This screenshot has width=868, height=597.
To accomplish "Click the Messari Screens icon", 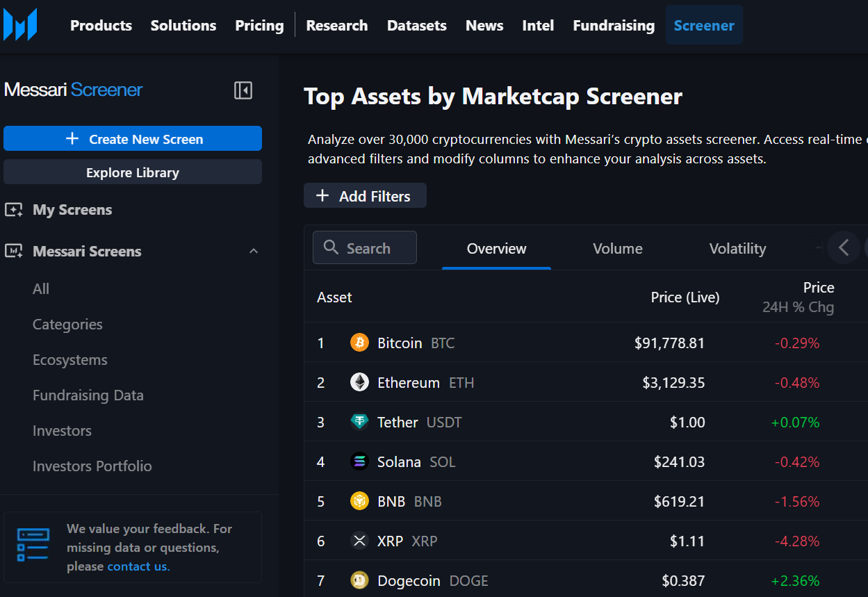I will pyautogui.click(x=13, y=252).
